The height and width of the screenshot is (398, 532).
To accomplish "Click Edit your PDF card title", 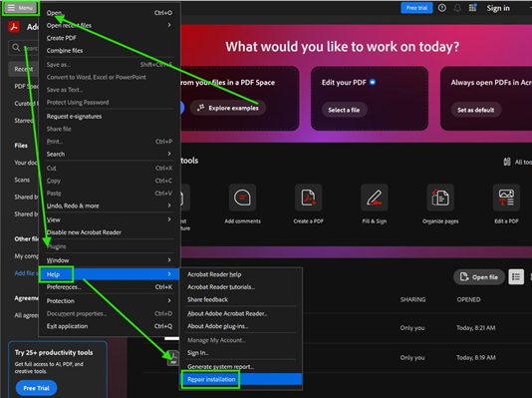I will click(x=344, y=83).
